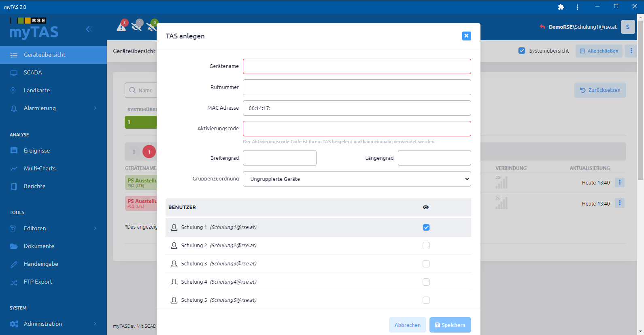Image resolution: width=644 pixels, height=335 pixels.
Task: Click the Landkarte map pin icon
Action: [13, 90]
